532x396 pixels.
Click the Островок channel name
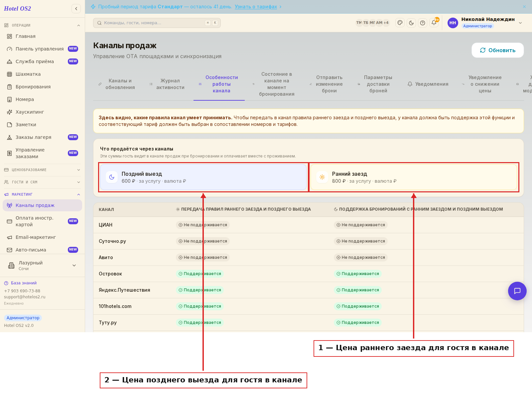click(110, 274)
